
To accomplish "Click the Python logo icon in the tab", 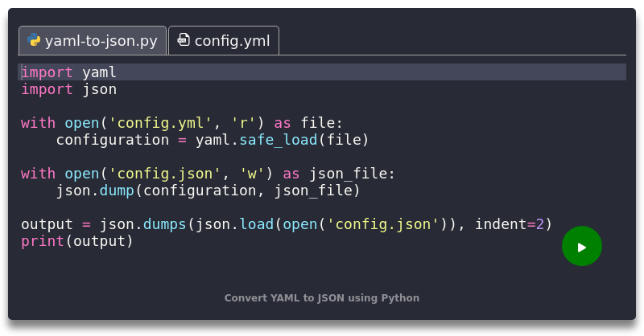I will click(x=34, y=40).
